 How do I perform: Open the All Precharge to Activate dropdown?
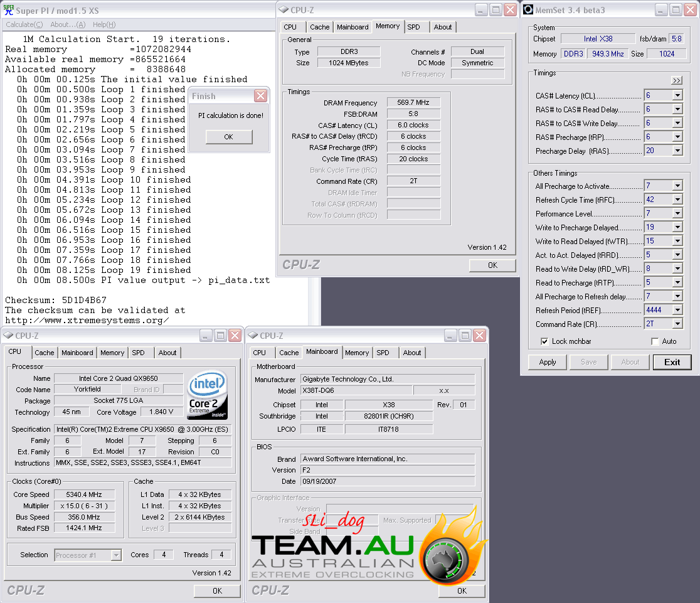coord(677,186)
